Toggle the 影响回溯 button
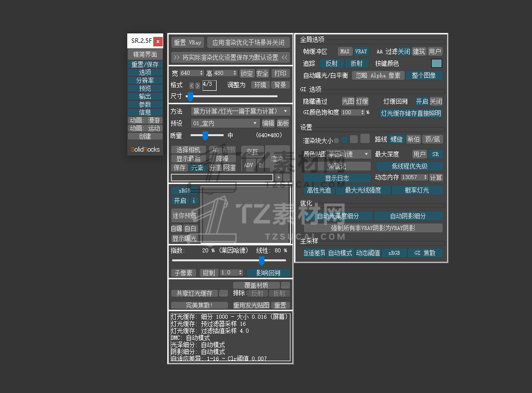Screen dimensions: 532x393 [x=268, y=273]
